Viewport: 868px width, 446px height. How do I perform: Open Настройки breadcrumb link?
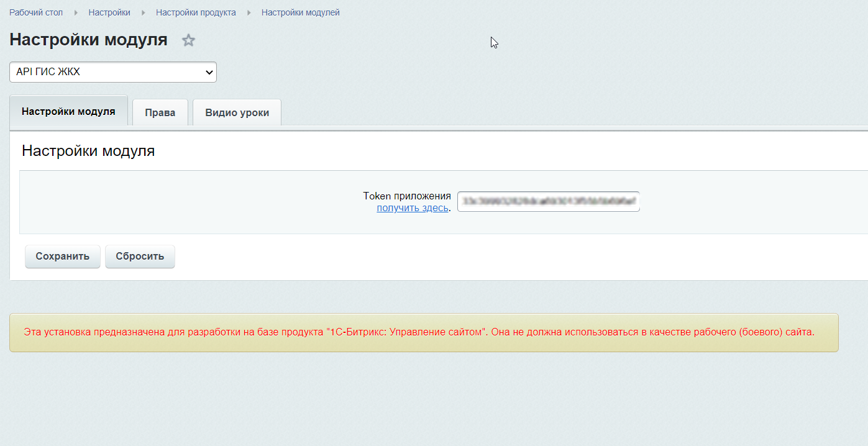click(x=109, y=12)
